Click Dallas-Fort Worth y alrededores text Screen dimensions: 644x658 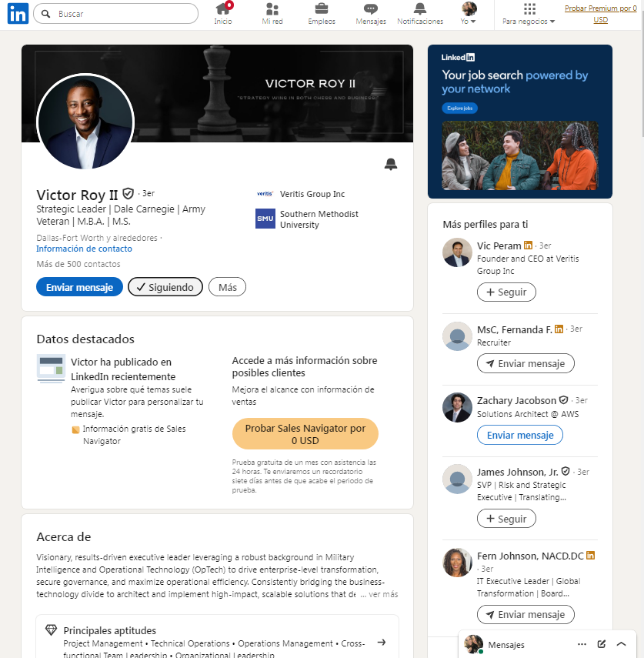pyautogui.click(x=97, y=238)
